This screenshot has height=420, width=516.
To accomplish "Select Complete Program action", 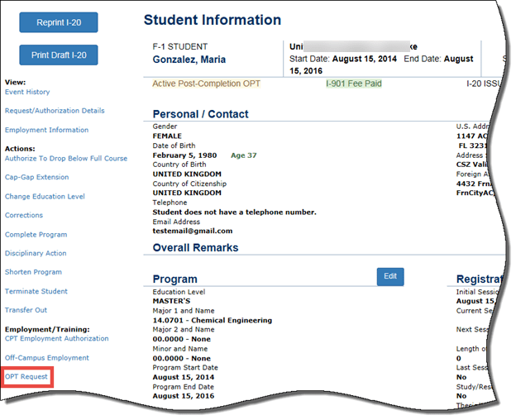I will click(36, 235).
